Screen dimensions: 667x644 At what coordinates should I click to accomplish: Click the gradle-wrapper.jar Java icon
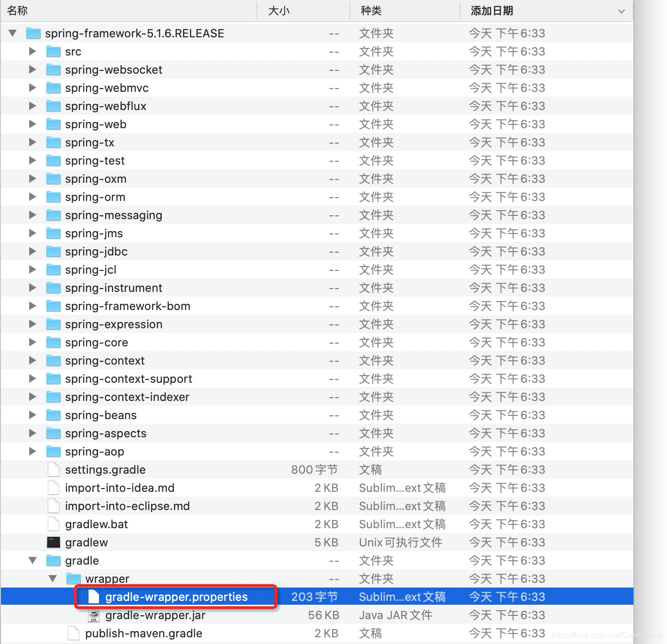pos(94,615)
